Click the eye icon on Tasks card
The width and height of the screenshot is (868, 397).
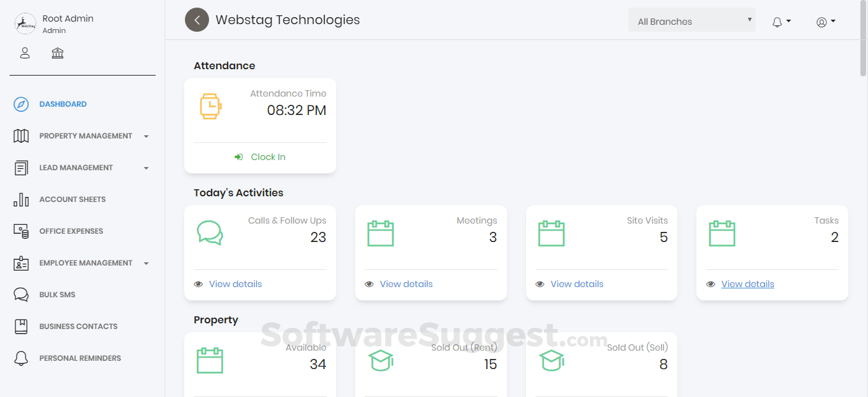tap(710, 284)
